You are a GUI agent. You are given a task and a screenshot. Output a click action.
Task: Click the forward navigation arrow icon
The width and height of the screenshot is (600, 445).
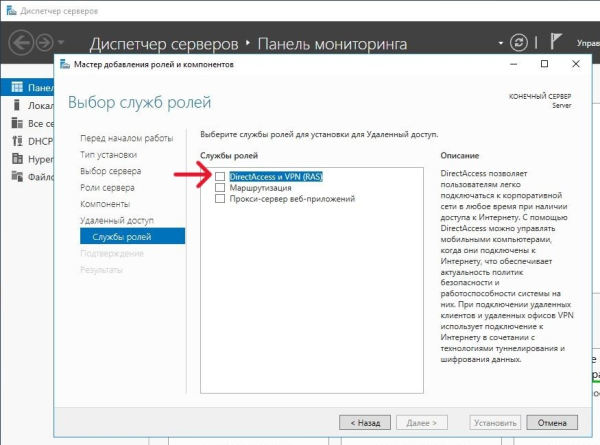tap(44, 43)
